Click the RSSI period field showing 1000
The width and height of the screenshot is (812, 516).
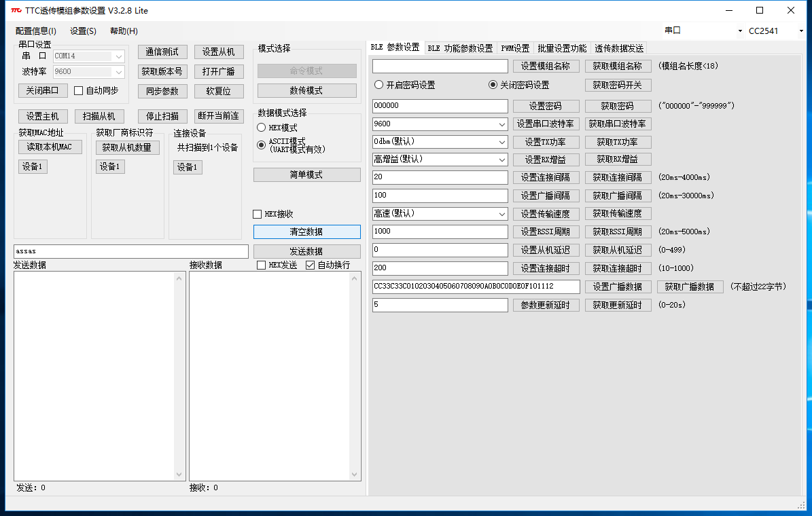click(440, 232)
